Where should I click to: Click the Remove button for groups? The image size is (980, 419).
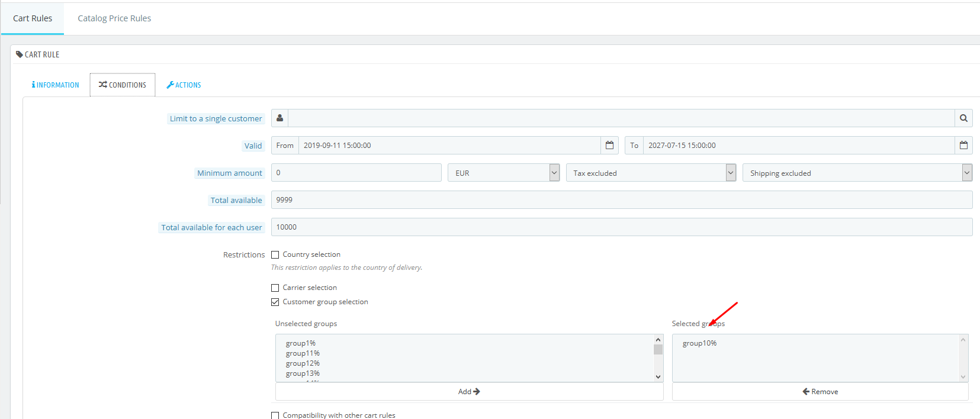coord(820,392)
